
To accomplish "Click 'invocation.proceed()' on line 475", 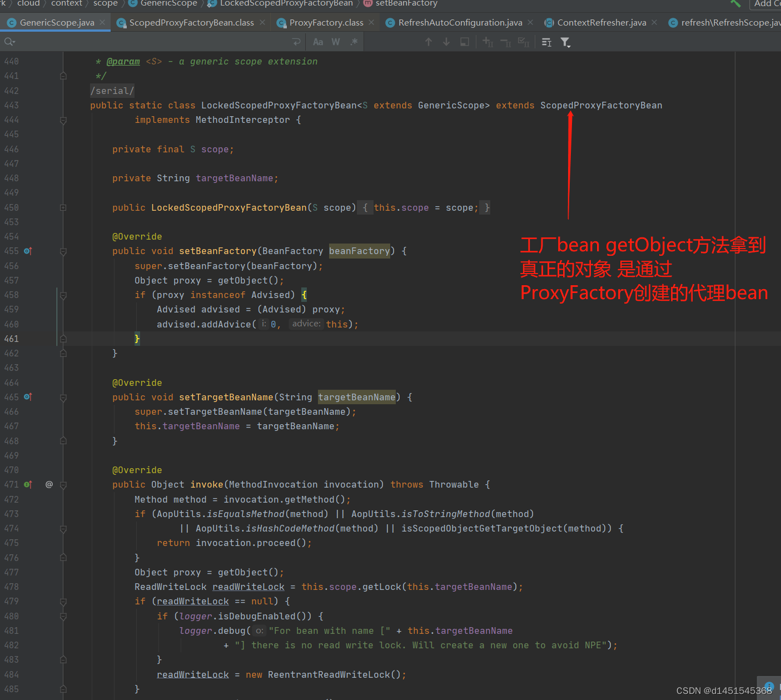I will click(x=250, y=543).
